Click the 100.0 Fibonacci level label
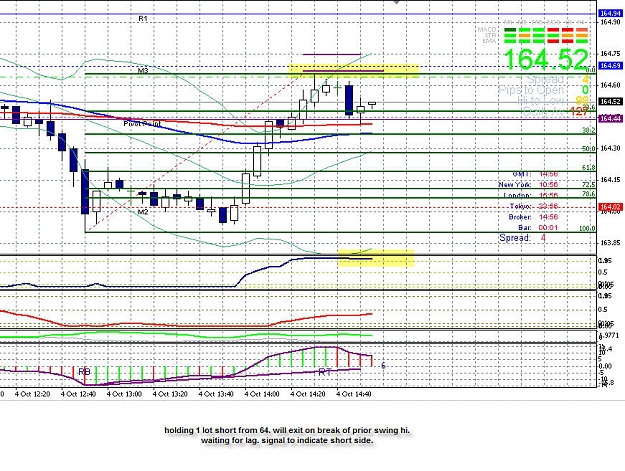Viewport: 625px width, 471px height. [587, 228]
